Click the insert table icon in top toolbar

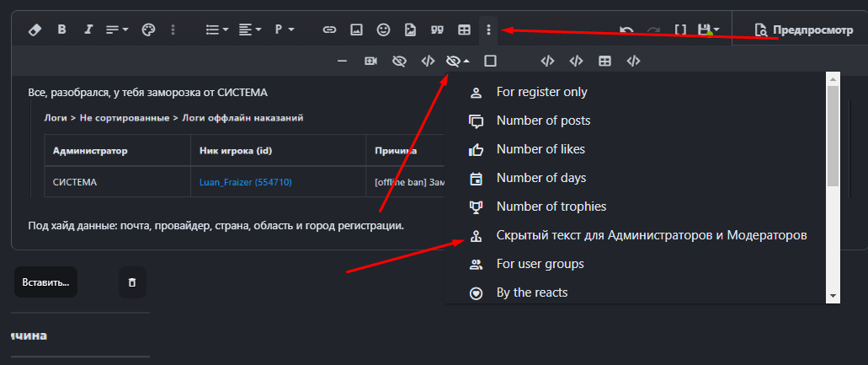click(x=463, y=30)
